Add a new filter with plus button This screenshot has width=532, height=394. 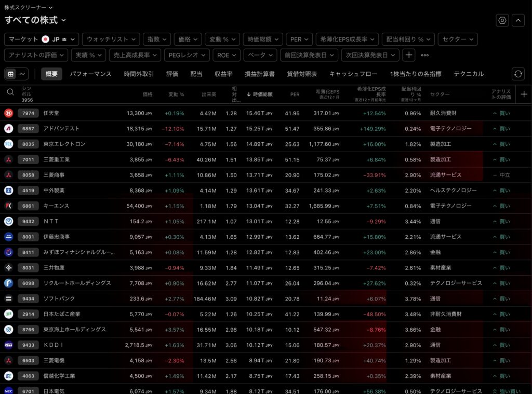409,55
